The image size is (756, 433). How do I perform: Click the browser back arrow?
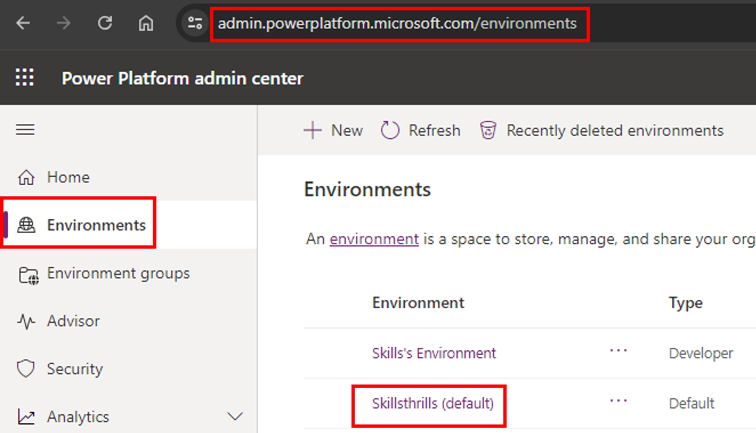point(23,23)
